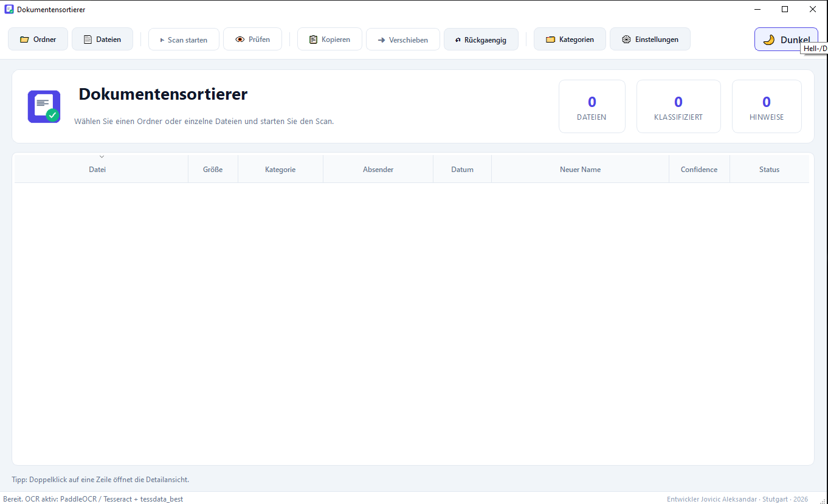This screenshot has width=828, height=504.
Task: Click the clipboard icon on Kopieren
Action: pyautogui.click(x=313, y=40)
